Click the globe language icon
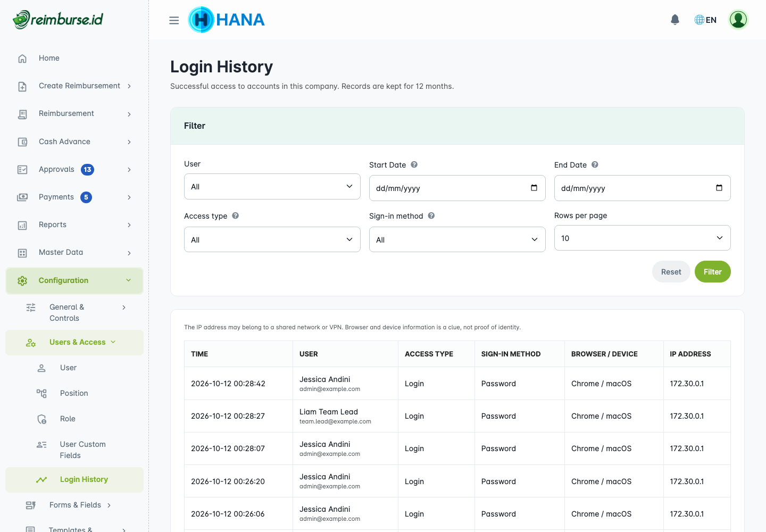This screenshot has height=532, width=766. [700, 20]
